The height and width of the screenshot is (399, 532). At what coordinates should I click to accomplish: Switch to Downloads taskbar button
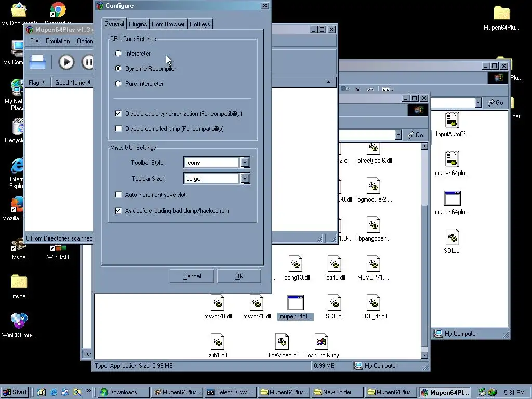[124, 392]
